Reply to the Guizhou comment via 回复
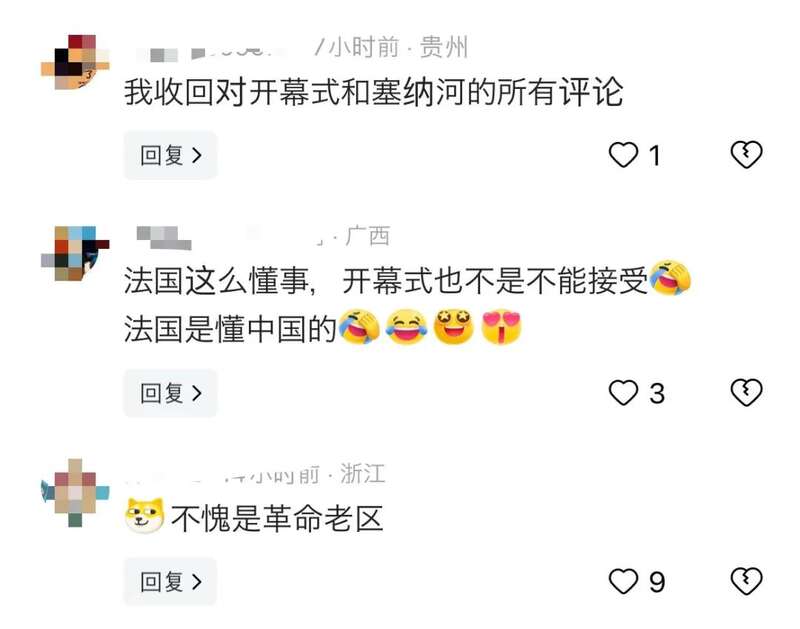This screenshot has width=800, height=629. point(170,155)
